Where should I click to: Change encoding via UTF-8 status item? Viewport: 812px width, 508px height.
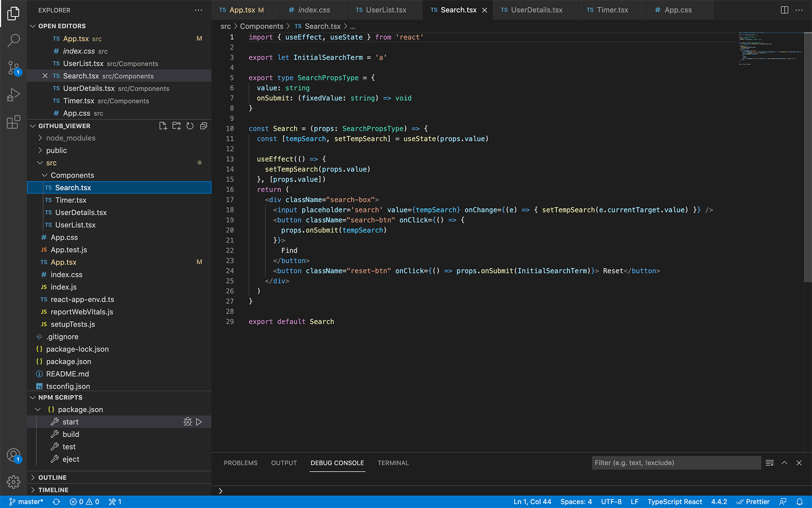pos(611,502)
